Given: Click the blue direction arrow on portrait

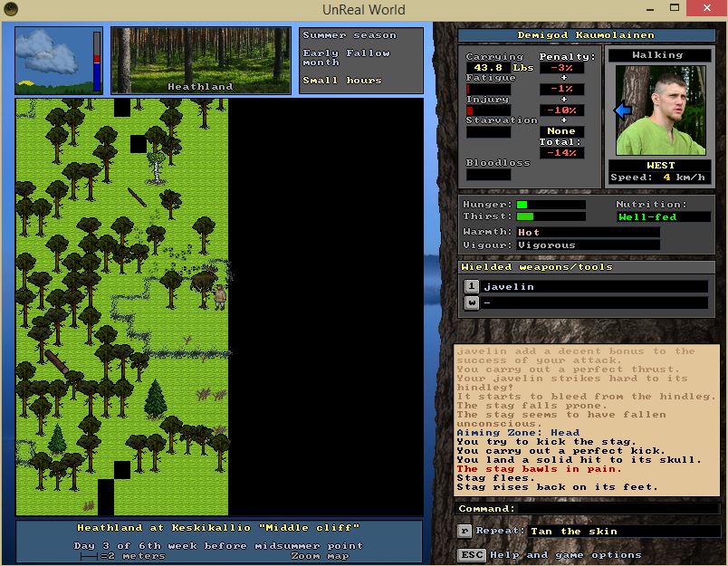Looking at the screenshot, I should [623, 110].
